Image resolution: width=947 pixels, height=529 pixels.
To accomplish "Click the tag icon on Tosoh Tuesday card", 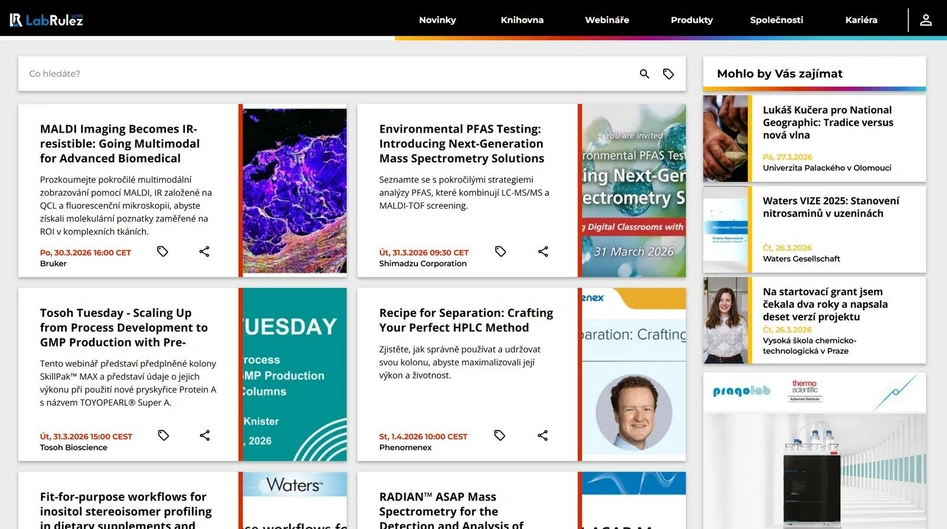I will coord(163,436).
